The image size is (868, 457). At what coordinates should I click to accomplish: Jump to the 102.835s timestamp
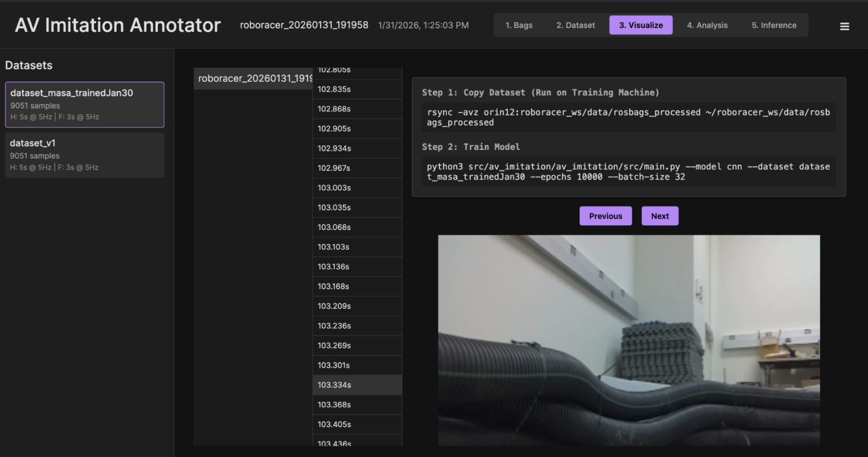pos(357,89)
